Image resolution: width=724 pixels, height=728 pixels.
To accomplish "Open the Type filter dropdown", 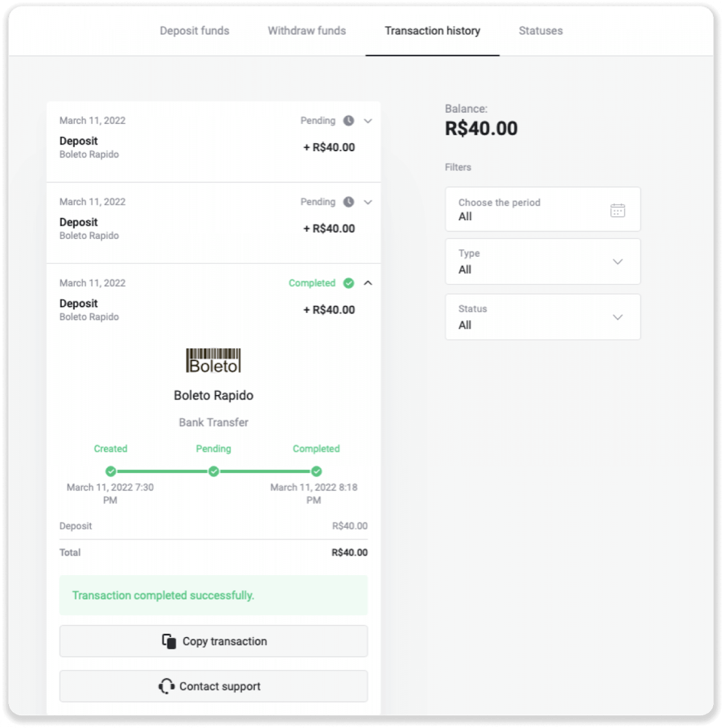I will [x=618, y=261].
